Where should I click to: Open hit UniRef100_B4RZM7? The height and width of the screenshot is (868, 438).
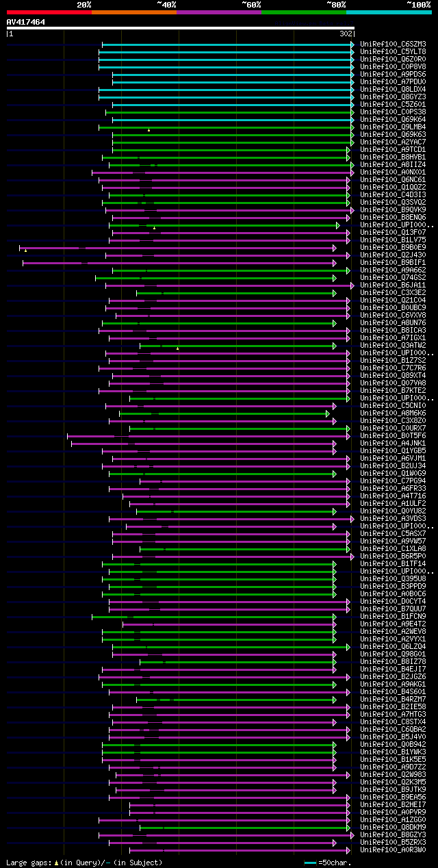click(x=393, y=699)
